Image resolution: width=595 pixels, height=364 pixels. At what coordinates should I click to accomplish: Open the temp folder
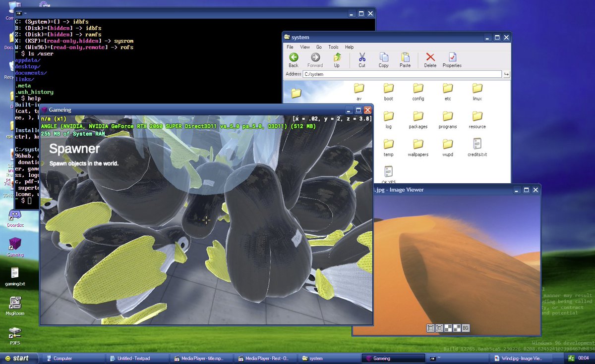coord(389,148)
